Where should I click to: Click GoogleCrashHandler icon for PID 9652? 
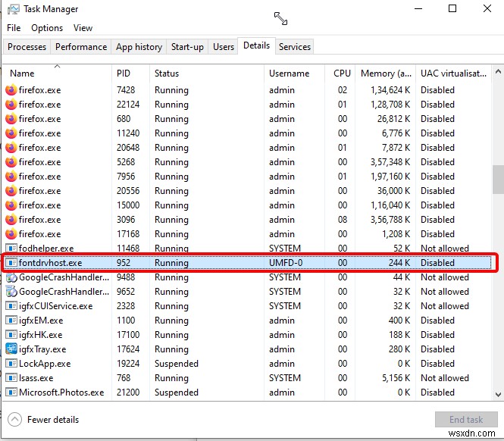[11, 292]
